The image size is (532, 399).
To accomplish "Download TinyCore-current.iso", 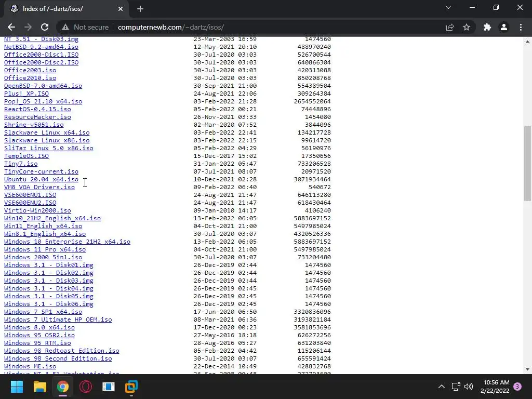I will (x=41, y=171).
